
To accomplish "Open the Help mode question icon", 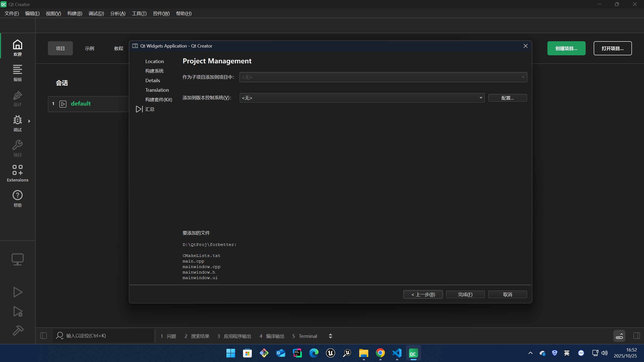I will (17, 198).
